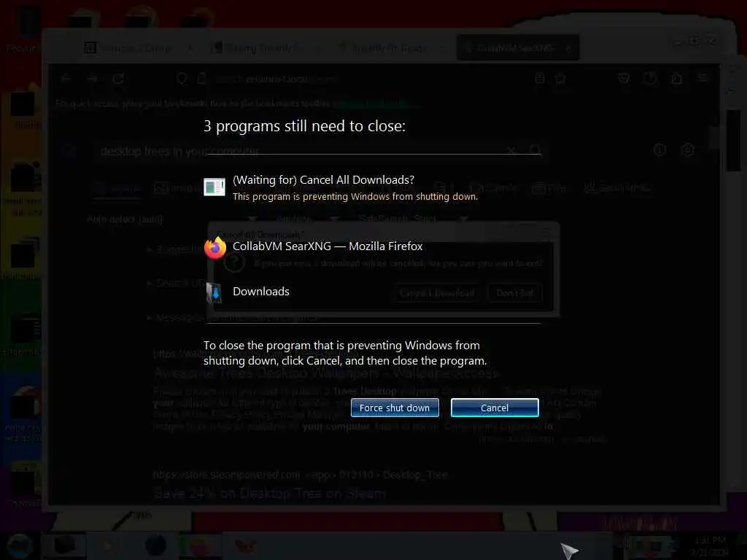Screen dimensions: 747x560
Task: Click the Force shut down button
Action: pyautogui.click(x=395, y=408)
